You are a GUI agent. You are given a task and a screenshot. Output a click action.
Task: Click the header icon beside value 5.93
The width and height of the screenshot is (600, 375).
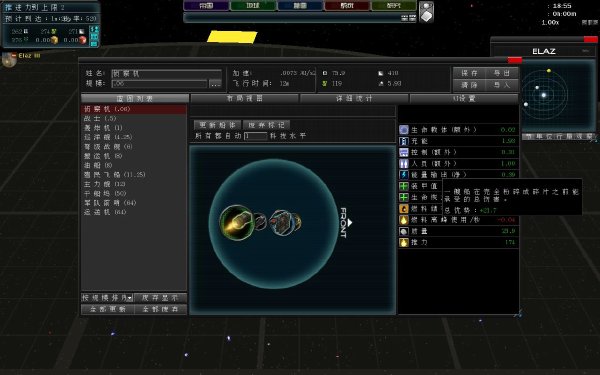pos(381,83)
